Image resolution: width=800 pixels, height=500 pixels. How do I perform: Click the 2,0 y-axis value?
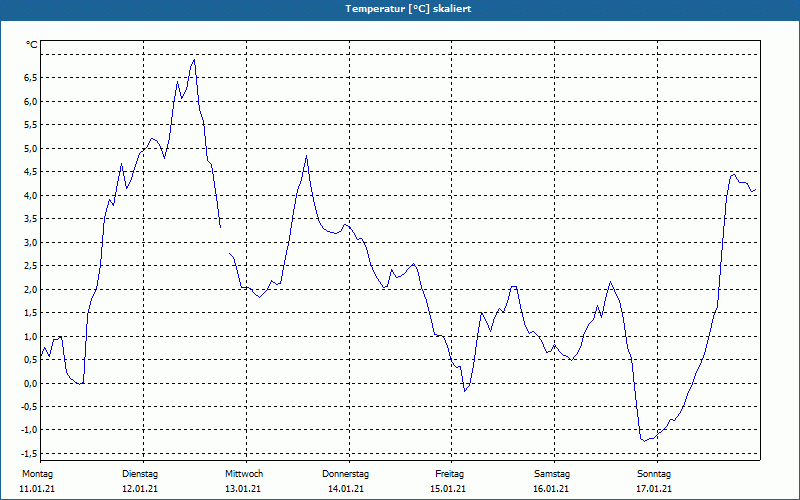click(30, 289)
